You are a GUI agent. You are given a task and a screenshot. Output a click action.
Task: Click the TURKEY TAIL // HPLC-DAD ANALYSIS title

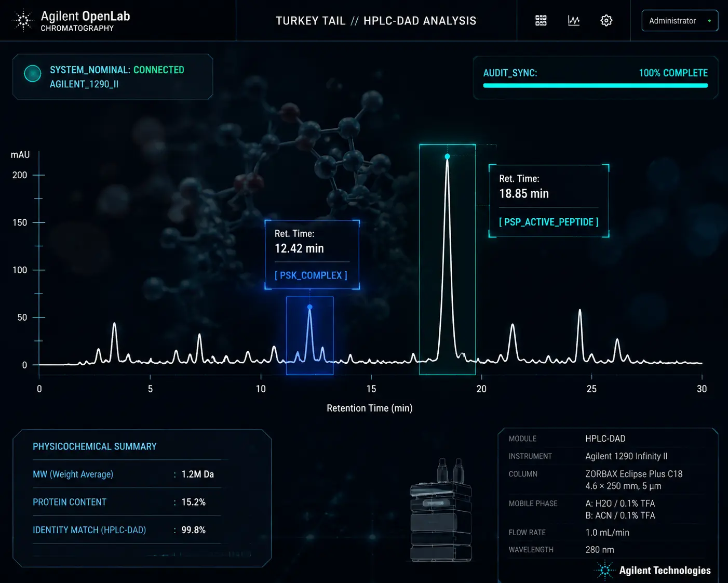(376, 21)
